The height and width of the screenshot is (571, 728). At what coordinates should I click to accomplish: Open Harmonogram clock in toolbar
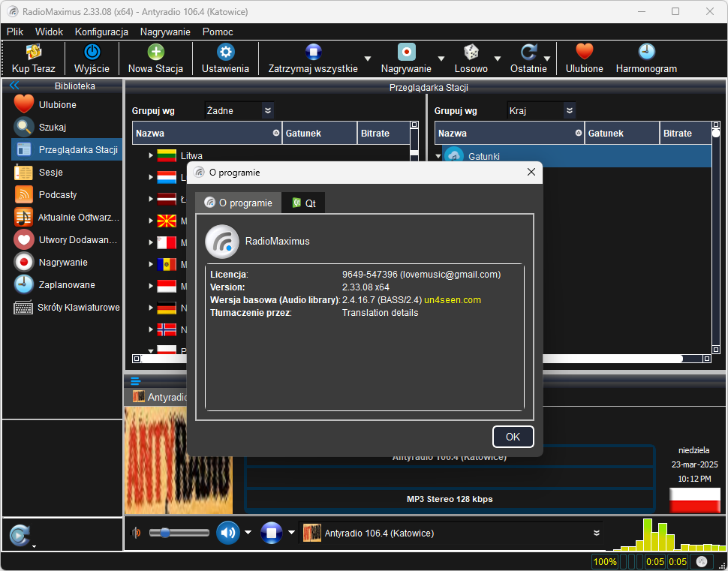(x=646, y=52)
